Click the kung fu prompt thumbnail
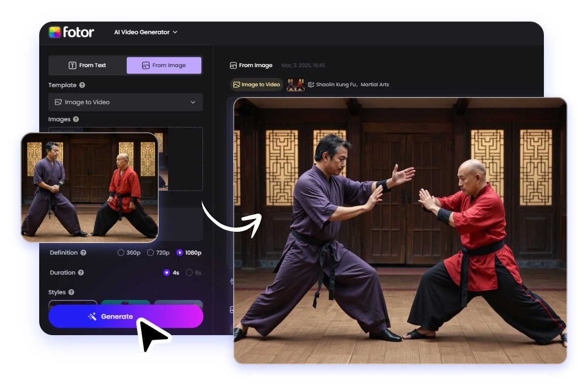This screenshot has height=392, width=588. coord(295,84)
